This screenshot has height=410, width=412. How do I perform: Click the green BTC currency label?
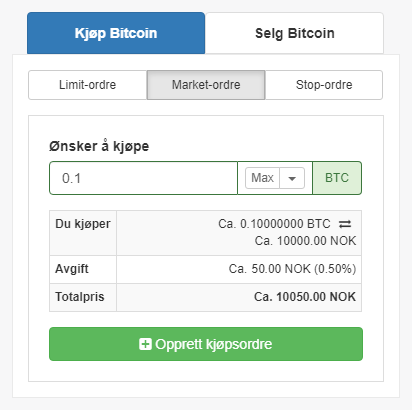[x=337, y=178]
